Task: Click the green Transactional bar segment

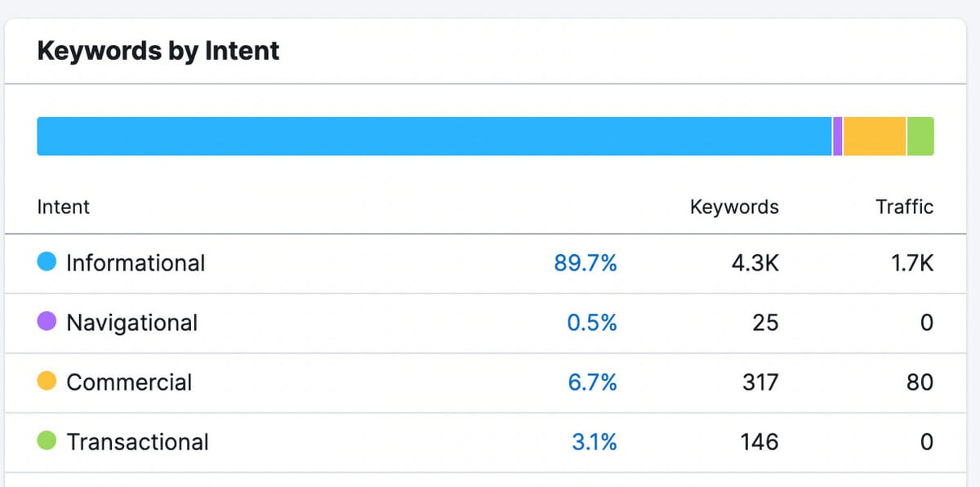Action: click(x=920, y=136)
